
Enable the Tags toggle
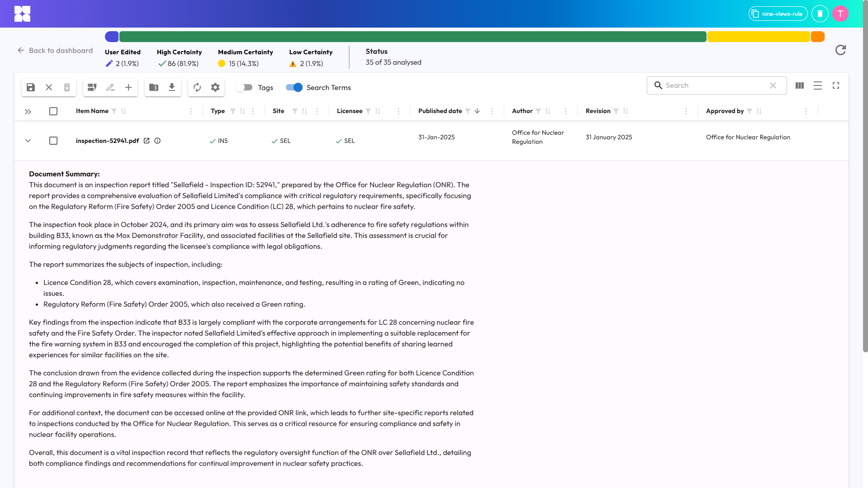click(x=245, y=87)
